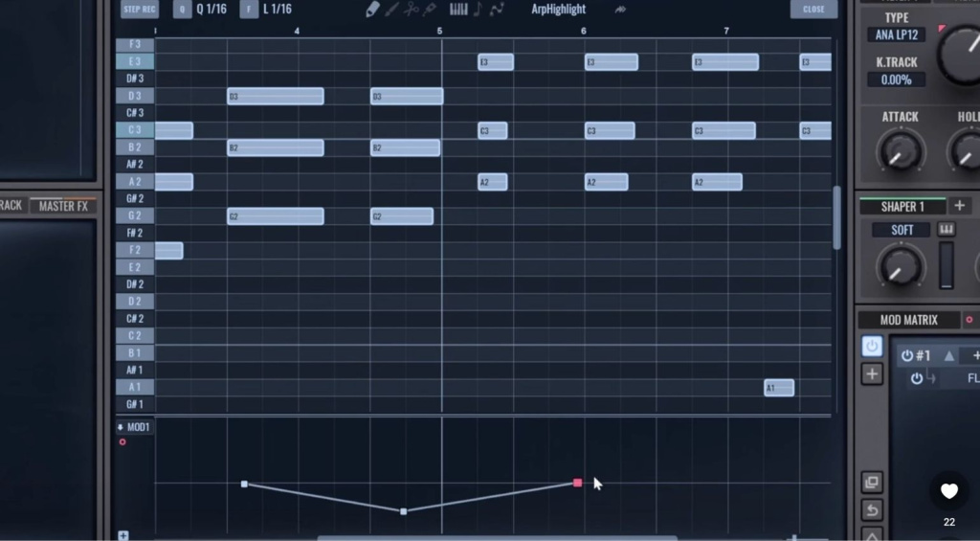Click the duplicate icon in the mod matrix sidebar
This screenshot has height=541, width=980.
(x=872, y=483)
